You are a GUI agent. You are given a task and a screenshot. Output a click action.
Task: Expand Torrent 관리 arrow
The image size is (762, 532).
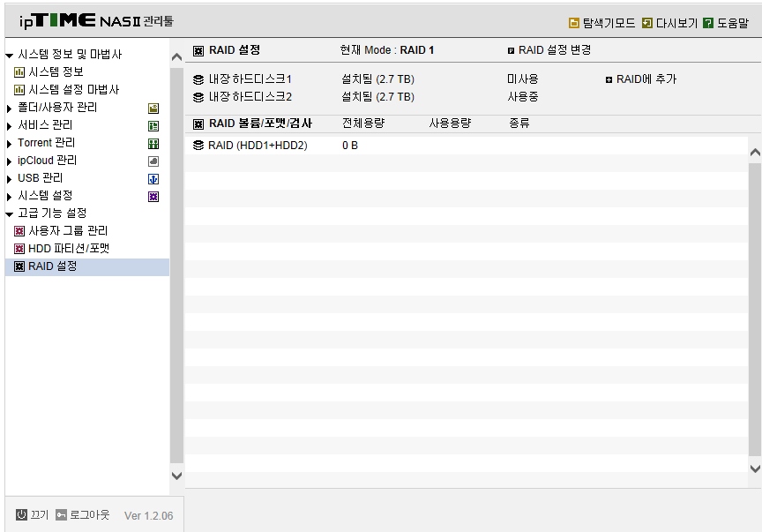[x=9, y=144]
